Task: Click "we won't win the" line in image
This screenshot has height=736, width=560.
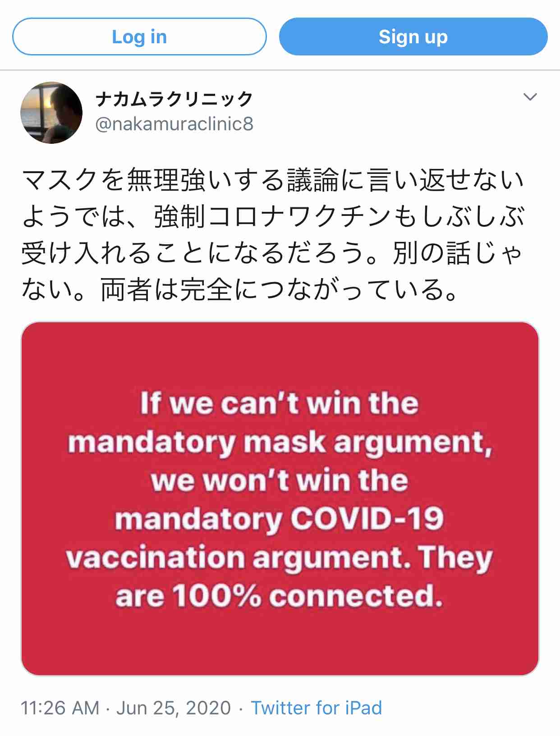Action: pos(280,480)
